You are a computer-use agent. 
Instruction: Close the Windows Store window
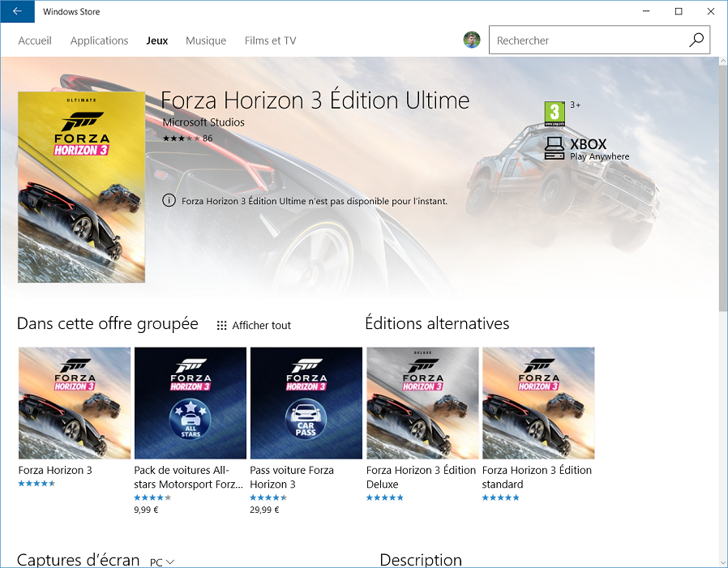[x=711, y=11]
